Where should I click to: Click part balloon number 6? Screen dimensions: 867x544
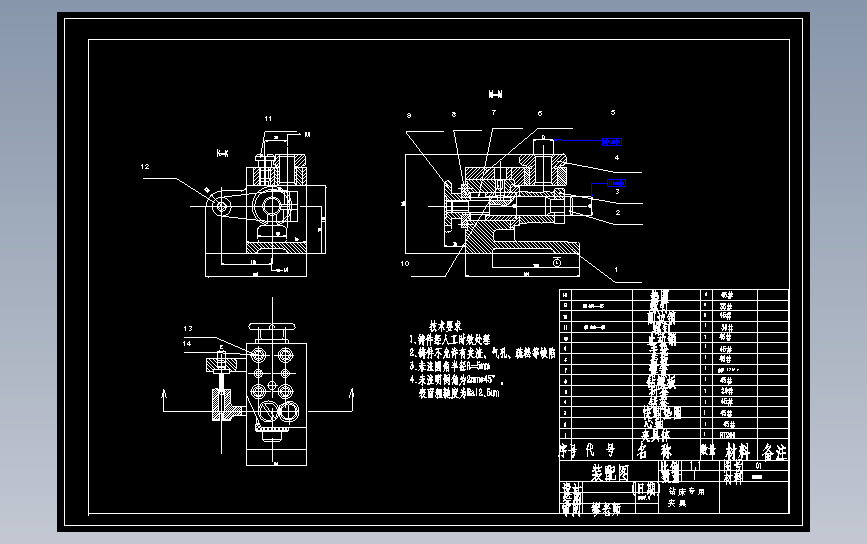click(x=540, y=113)
